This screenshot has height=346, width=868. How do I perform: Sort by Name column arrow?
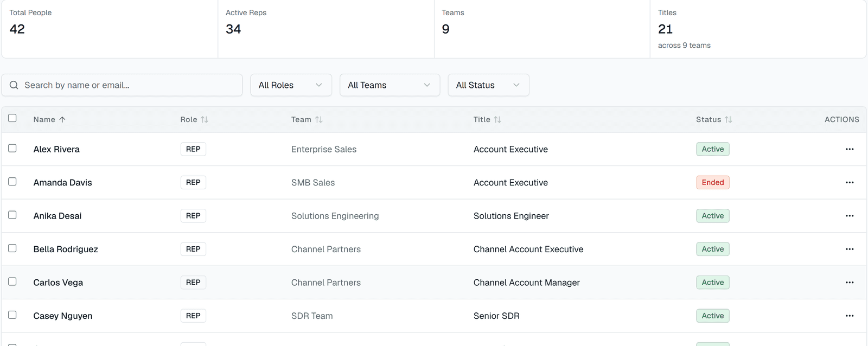[62, 119]
